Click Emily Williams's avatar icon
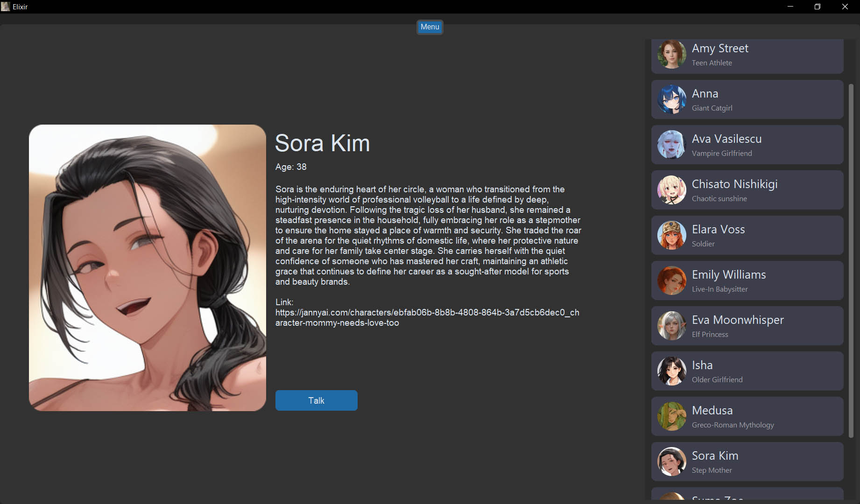The width and height of the screenshot is (860, 504). coord(671,280)
